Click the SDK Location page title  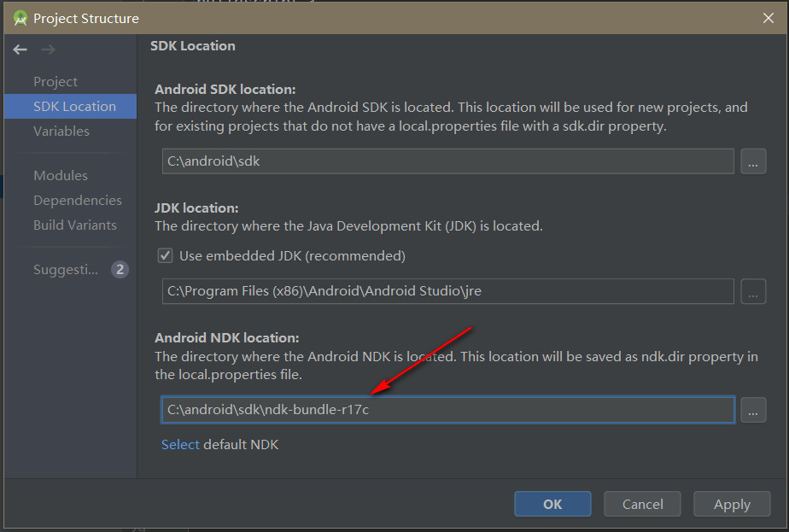[193, 46]
